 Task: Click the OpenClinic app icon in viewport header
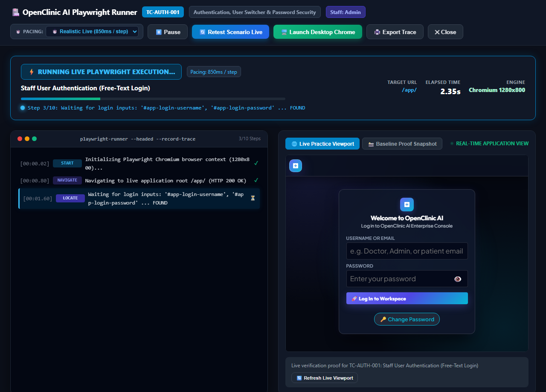[x=296, y=166]
